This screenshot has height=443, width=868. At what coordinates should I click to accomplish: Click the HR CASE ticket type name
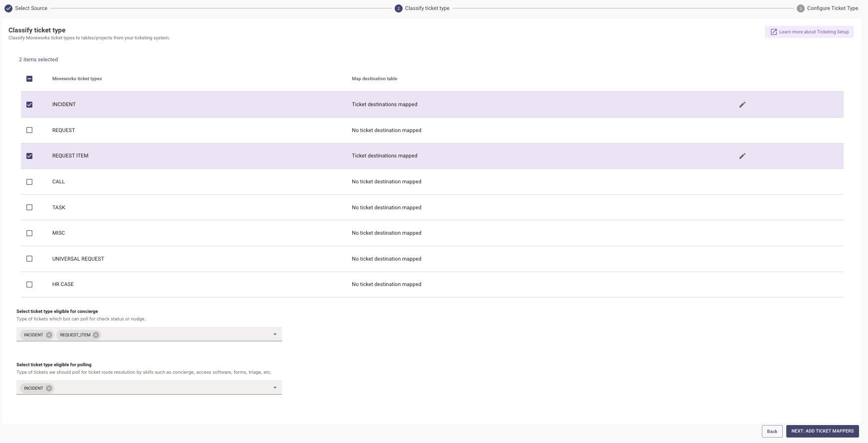pos(63,285)
